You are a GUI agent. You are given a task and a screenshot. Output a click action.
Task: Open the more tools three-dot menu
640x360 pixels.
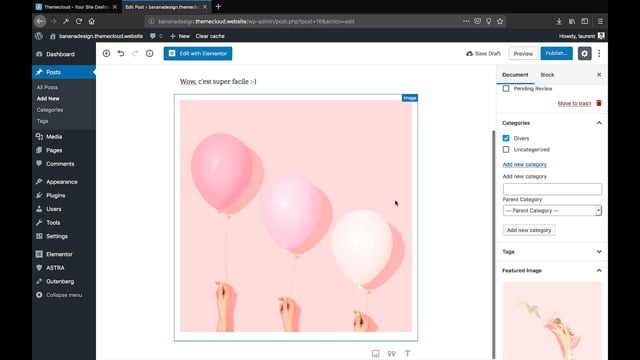[x=599, y=53]
